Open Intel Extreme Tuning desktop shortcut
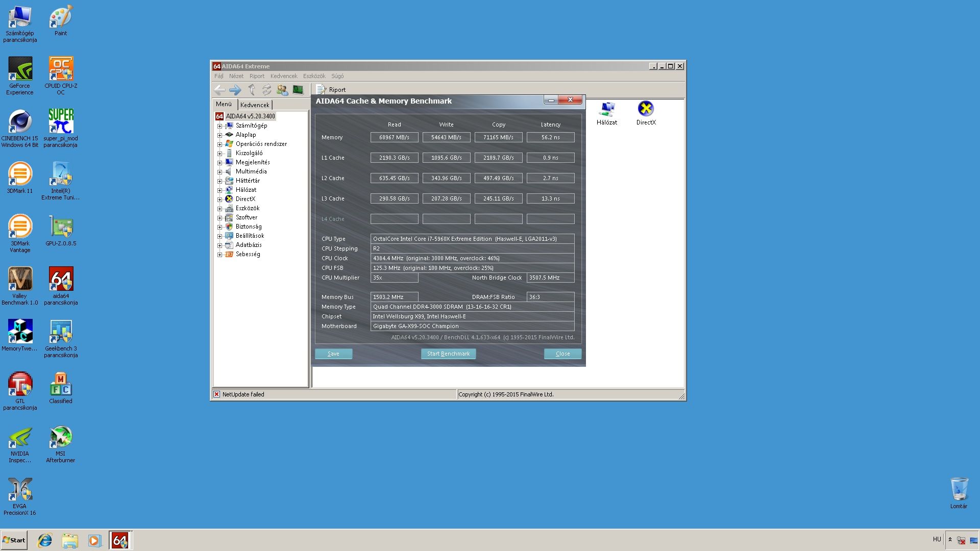Screen dimensions: 980x551 61,181
